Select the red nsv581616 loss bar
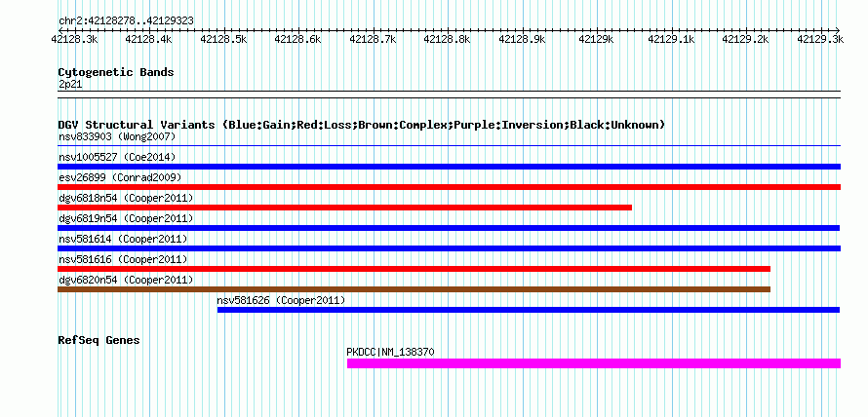The width and height of the screenshot is (868, 417). pyautogui.click(x=414, y=269)
